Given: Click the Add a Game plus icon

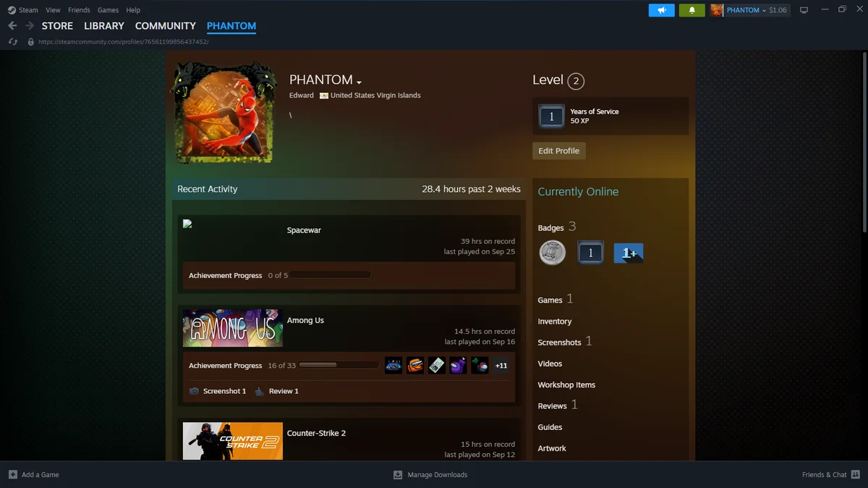Looking at the screenshot, I should (12, 474).
